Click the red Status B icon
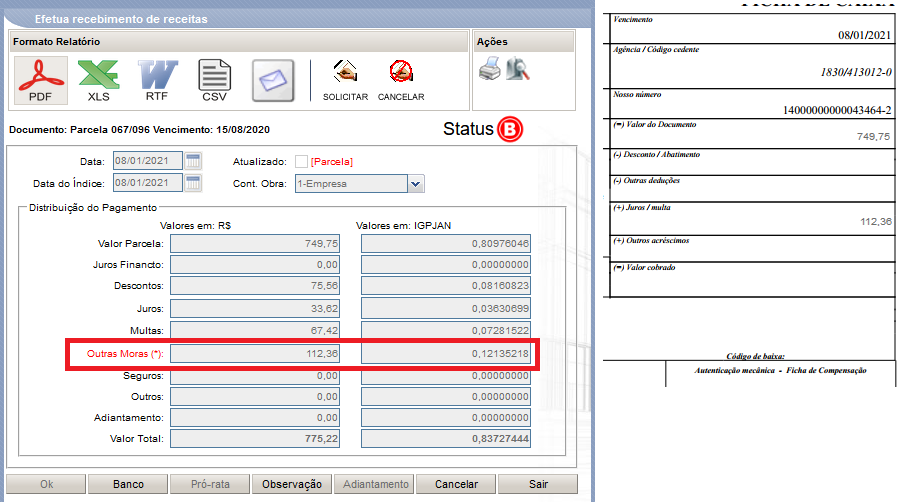The width and height of the screenshot is (901, 502). coord(510,129)
